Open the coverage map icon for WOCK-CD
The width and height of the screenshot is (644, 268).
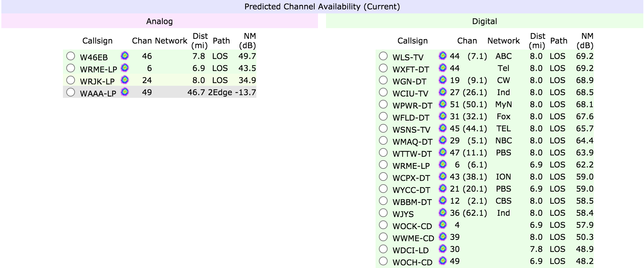point(443,224)
